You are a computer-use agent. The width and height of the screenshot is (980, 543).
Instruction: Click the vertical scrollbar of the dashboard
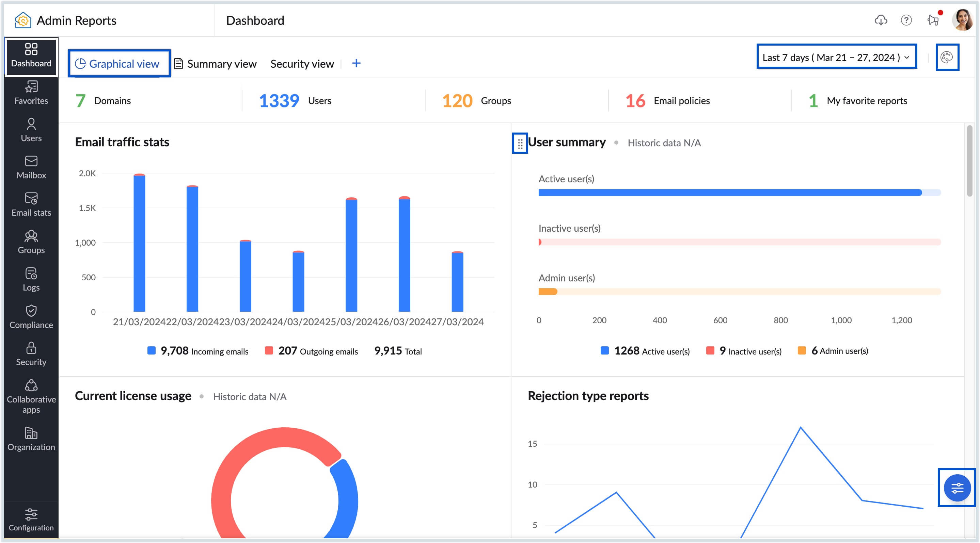(x=970, y=161)
